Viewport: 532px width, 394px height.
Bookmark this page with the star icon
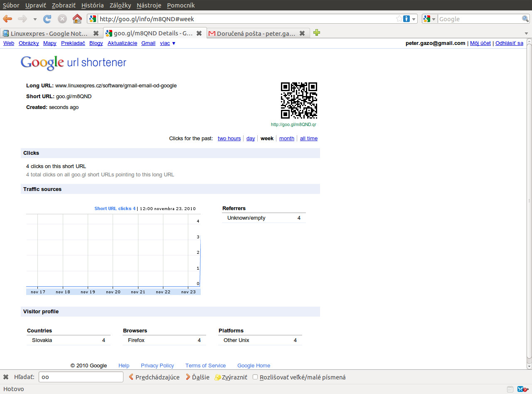pyautogui.click(x=399, y=19)
